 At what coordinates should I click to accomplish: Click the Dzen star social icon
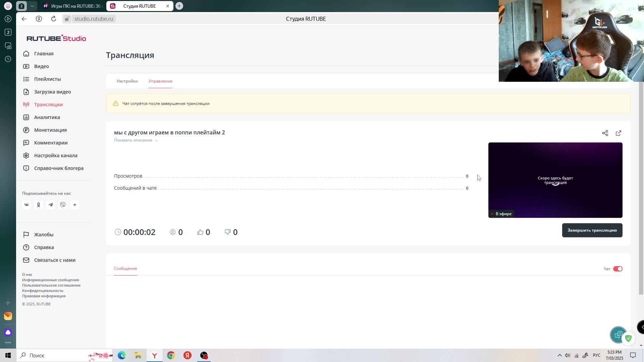(x=75, y=205)
